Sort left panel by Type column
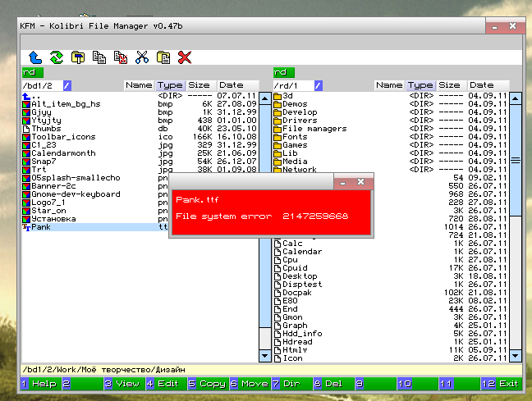The image size is (532, 401). click(170, 85)
